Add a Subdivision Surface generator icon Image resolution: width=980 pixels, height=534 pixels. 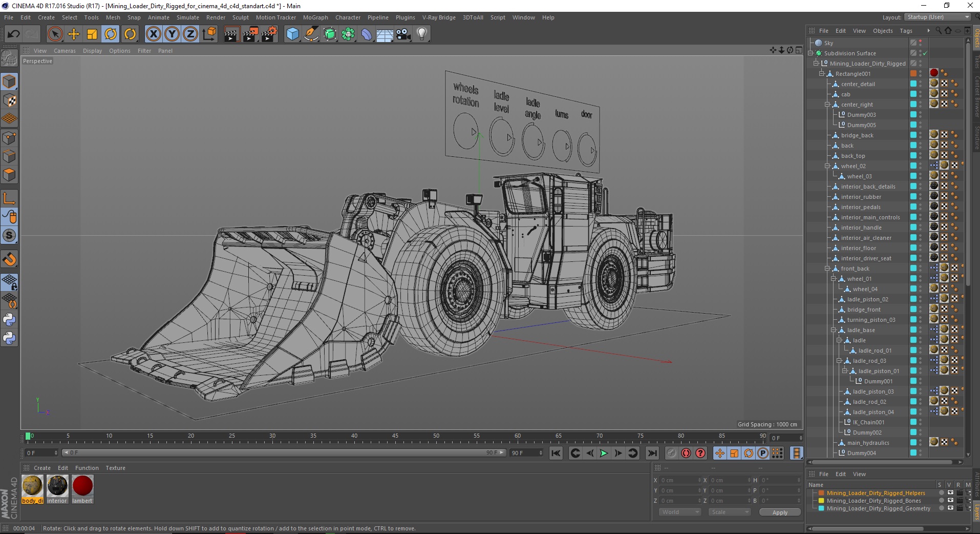(330, 34)
